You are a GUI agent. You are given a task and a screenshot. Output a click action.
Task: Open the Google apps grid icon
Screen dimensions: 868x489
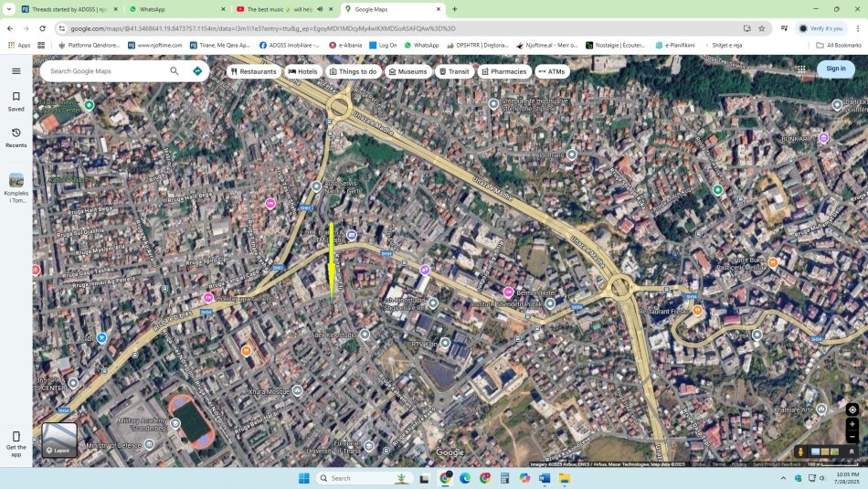(801, 69)
